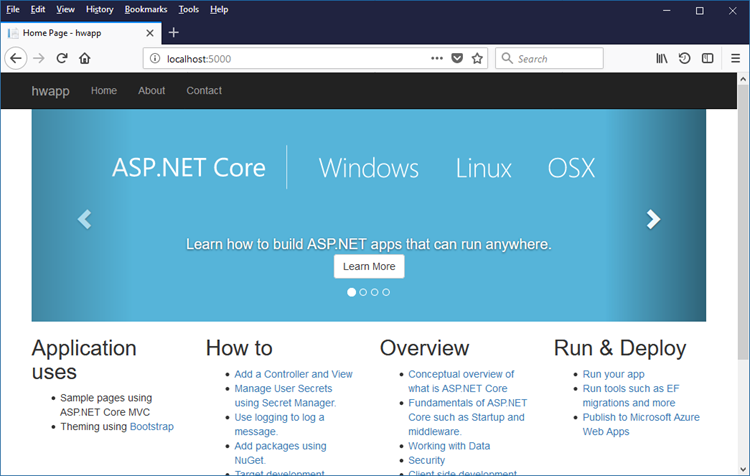Open the History menu
The image size is (750, 476).
click(99, 10)
